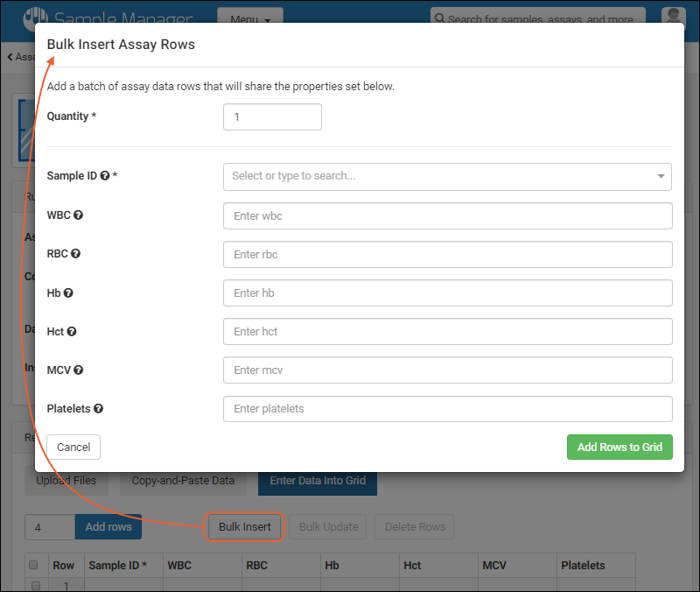Image resolution: width=700 pixels, height=592 pixels.
Task: Check the checkbox for row 1
Action: [36, 585]
